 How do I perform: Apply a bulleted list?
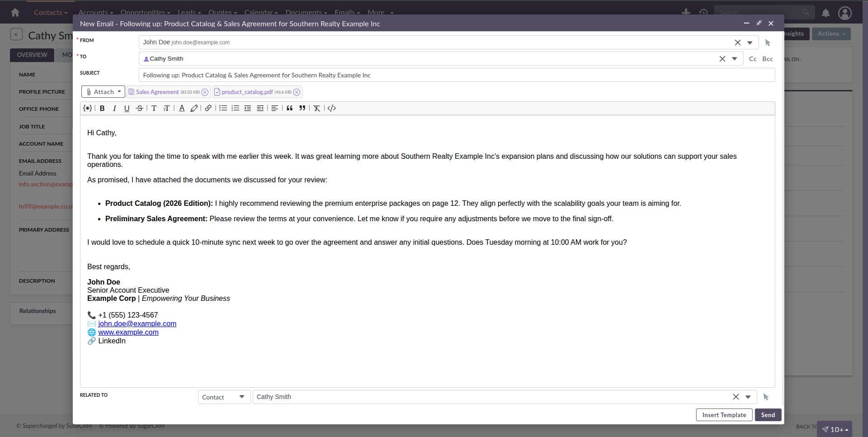click(222, 108)
